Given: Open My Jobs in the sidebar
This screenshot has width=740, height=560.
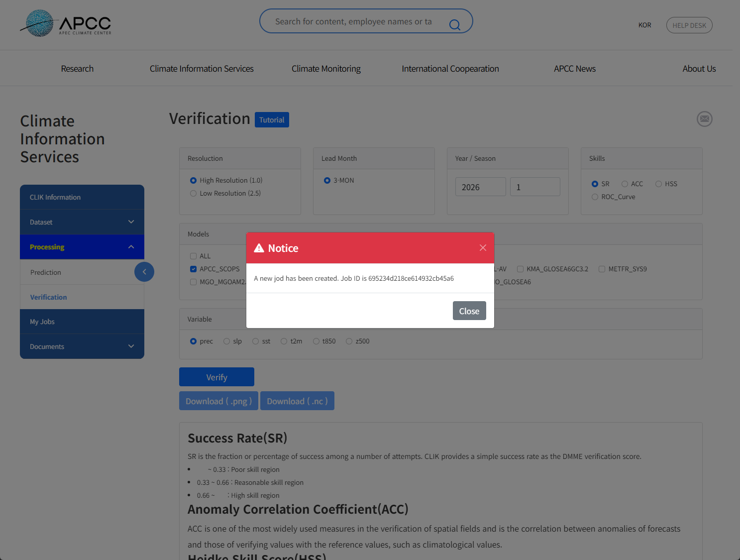Looking at the screenshot, I should coord(42,322).
